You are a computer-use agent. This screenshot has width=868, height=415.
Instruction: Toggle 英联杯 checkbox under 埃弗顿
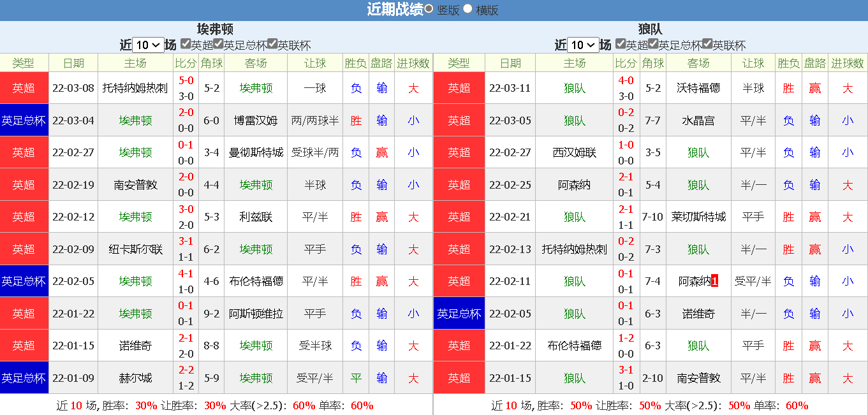(272, 44)
